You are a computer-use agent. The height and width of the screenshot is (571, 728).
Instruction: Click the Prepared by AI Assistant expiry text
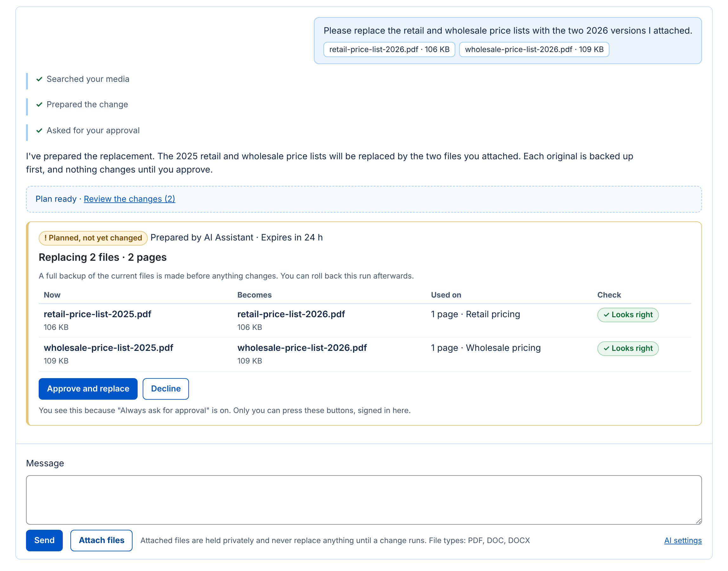pyautogui.click(x=237, y=237)
